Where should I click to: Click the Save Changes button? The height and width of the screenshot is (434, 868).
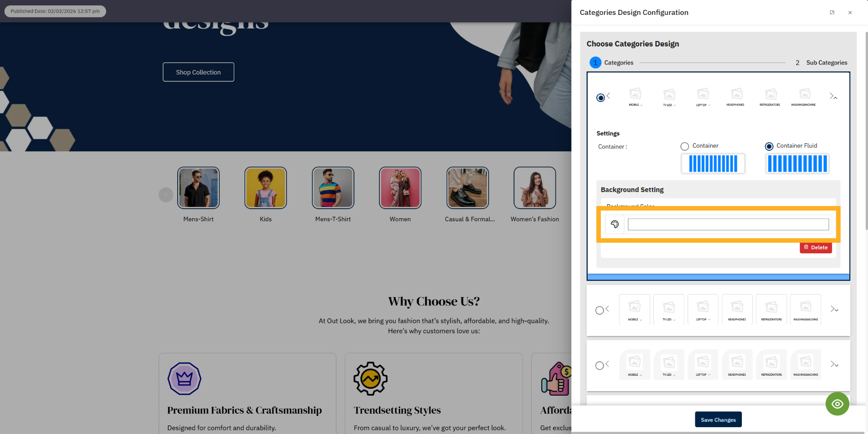click(718, 419)
